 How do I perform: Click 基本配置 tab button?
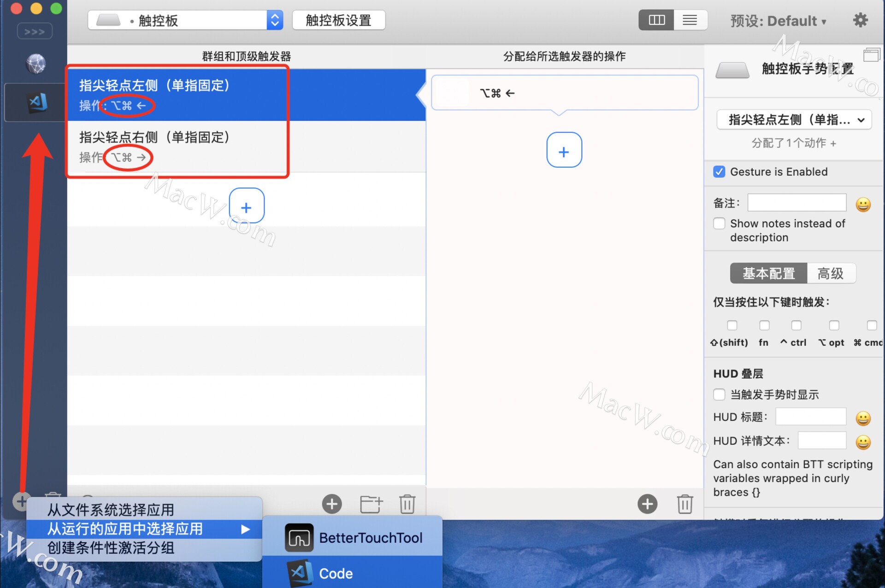[767, 272]
